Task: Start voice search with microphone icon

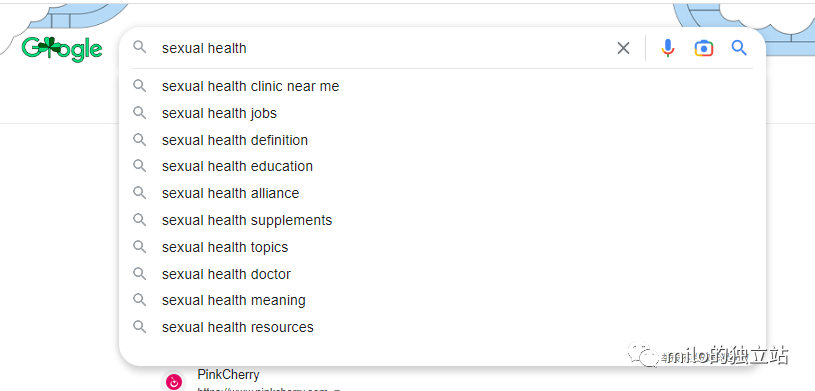Action: [668, 48]
